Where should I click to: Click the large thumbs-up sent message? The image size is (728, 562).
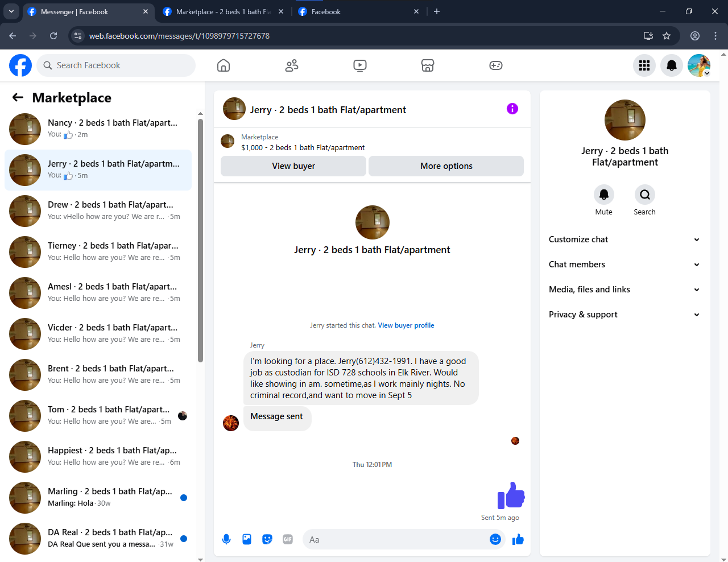tap(511, 495)
